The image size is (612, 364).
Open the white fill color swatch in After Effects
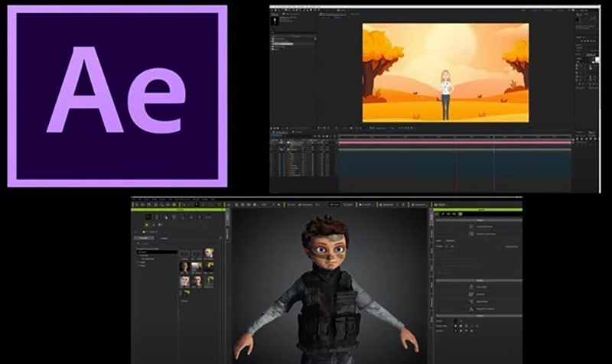(597, 60)
